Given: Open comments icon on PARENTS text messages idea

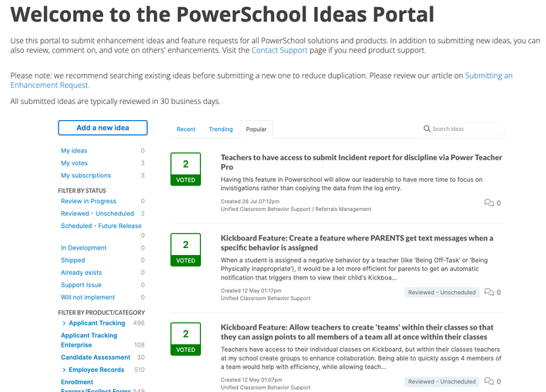Looking at the screenshot, I should [489, 293].
